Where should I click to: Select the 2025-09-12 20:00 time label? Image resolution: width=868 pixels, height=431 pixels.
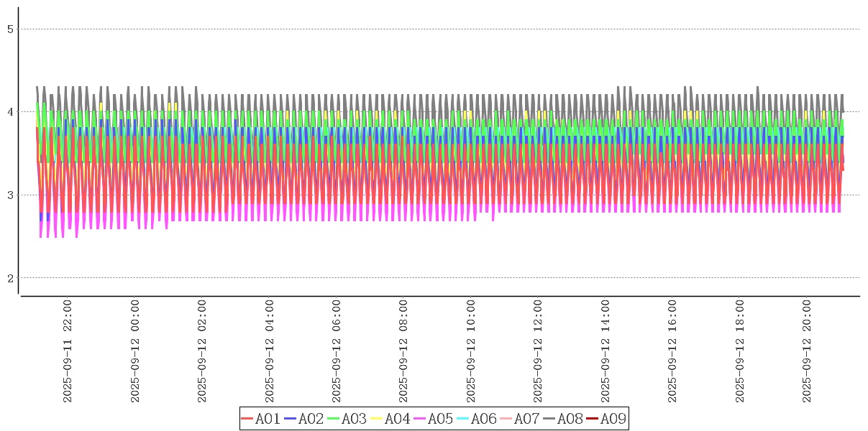point(808,352)
